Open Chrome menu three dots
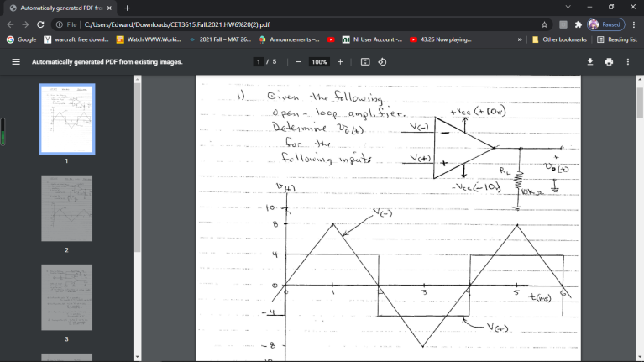 634,24
